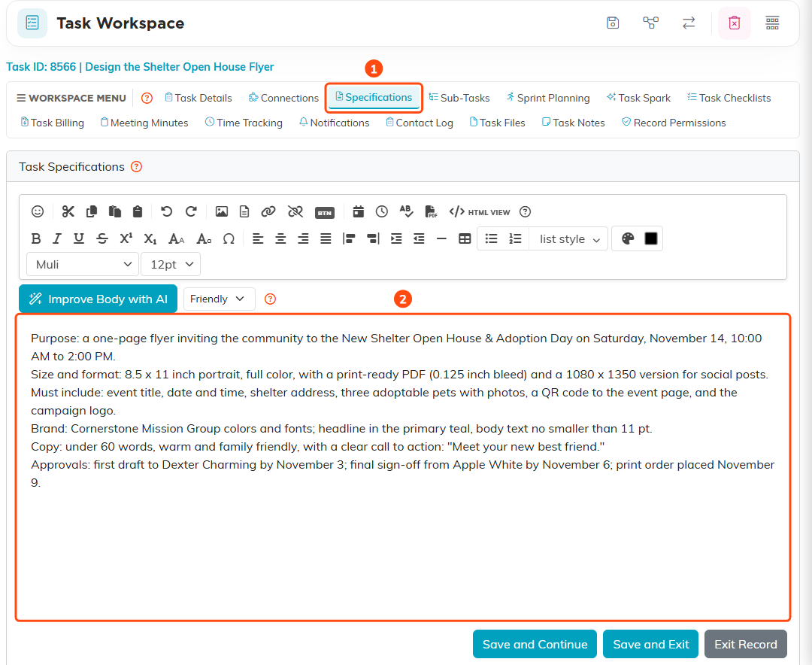Image resolution: width=812 pixels, height=665 pixels.
Task: Click the Undo icon
Action: (166, 211)
